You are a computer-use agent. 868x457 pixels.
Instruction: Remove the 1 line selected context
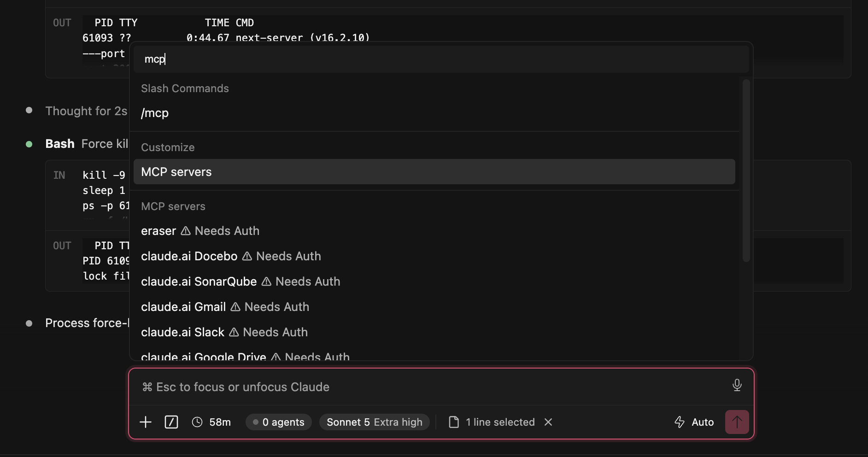(x=548, y=422)
